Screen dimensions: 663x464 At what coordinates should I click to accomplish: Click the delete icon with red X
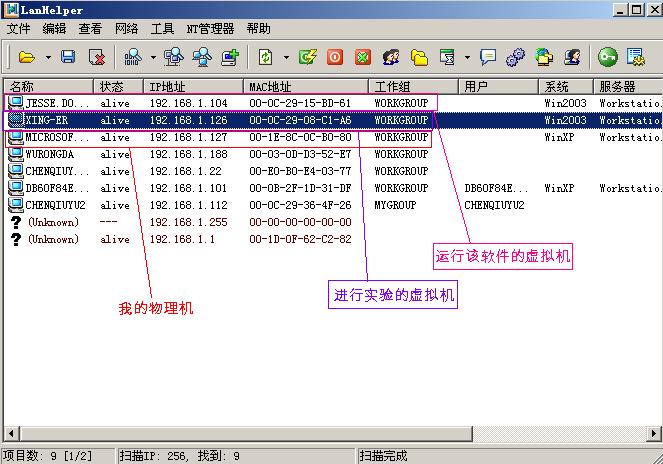point(97,57)
